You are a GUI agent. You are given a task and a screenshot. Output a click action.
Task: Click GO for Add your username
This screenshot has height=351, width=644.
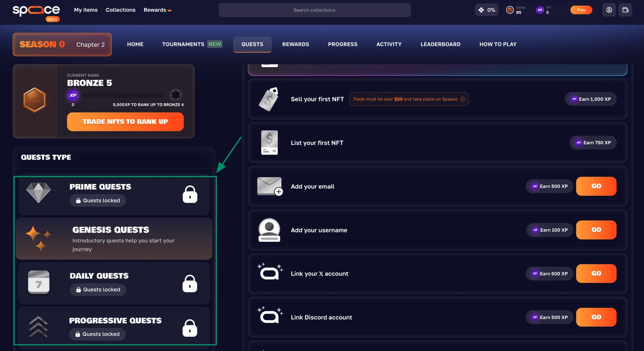click(x=596, y=230)
